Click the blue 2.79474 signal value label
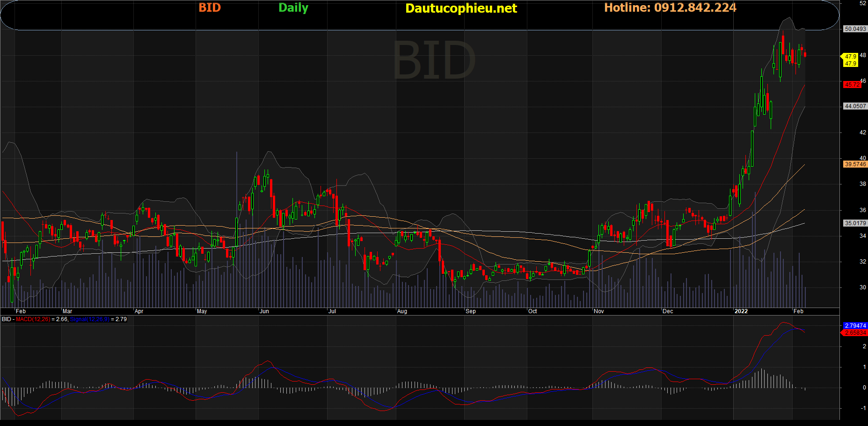868x426 pixels. 855,325
